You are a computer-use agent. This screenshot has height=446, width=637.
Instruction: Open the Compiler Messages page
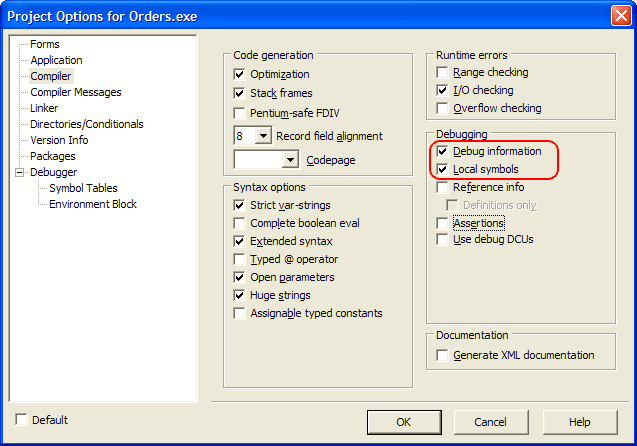pos(75,92)
